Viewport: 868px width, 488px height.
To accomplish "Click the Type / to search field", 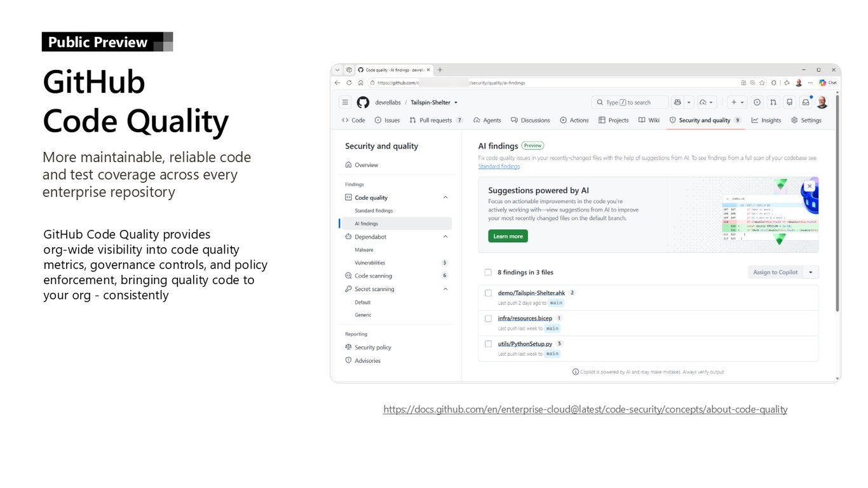I will (x=630, y=102).
